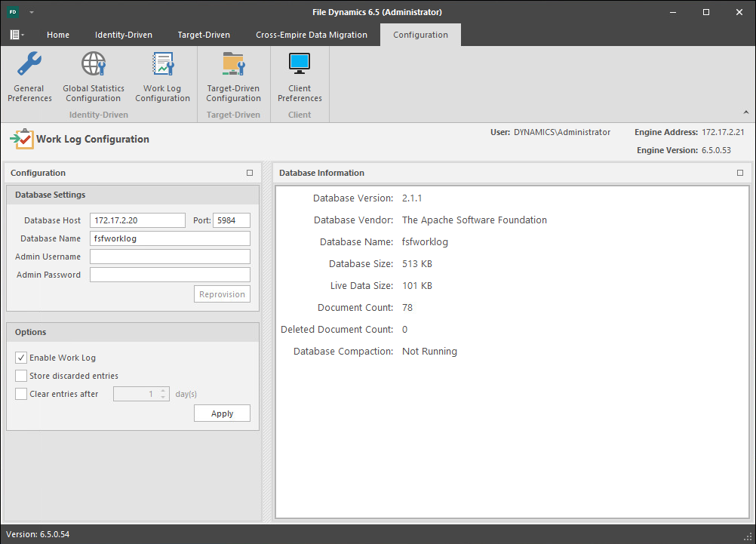Viewport: 756px width, 544px height.
Task: Open Target-Driven Configuration folder icon
Action: 233,65
